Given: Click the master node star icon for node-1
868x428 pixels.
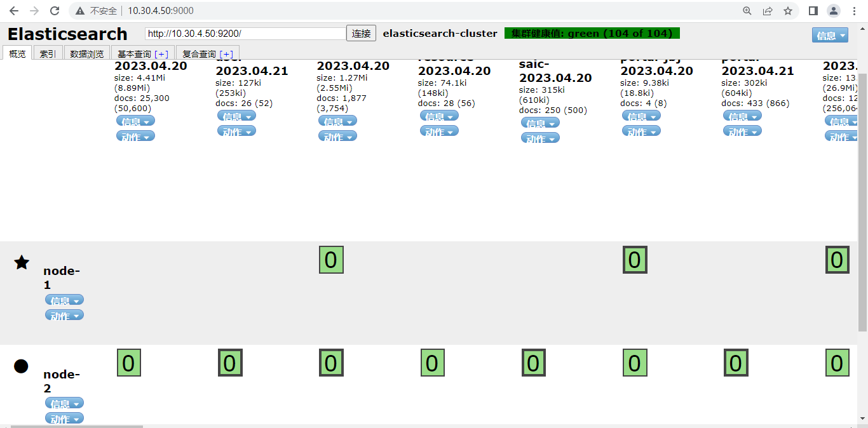Looking at the screenshot, I should pyautogui.click(x=22, y=262).
